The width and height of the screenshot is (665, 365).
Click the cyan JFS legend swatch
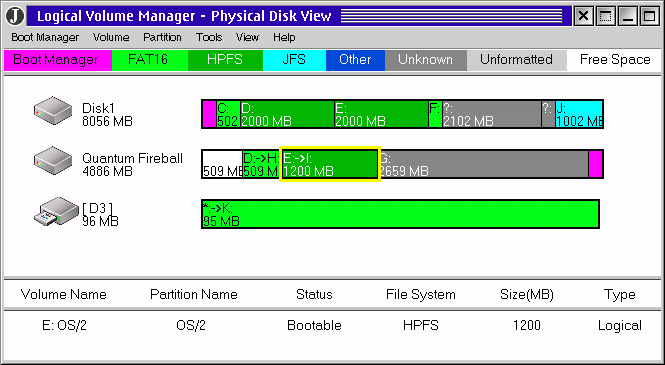(294, 60)
